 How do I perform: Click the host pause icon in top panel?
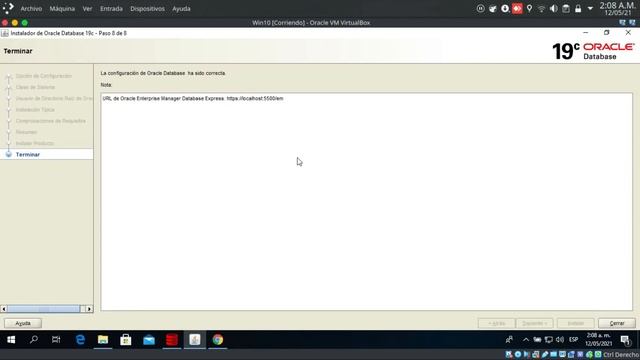pyautogui.click(x=480, y=9)
